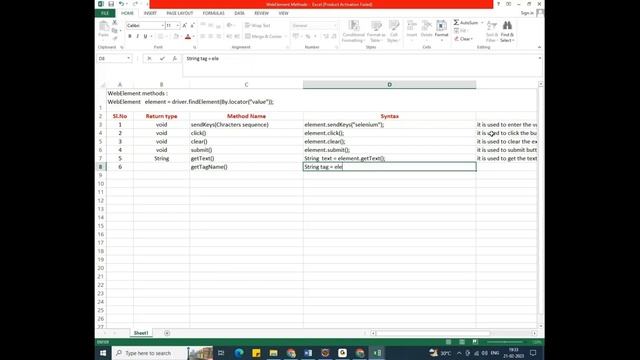The image size is (640, 360).
Task: Switch to the INSERT tab
Action: pyautogui.click(x=150, y=13)
